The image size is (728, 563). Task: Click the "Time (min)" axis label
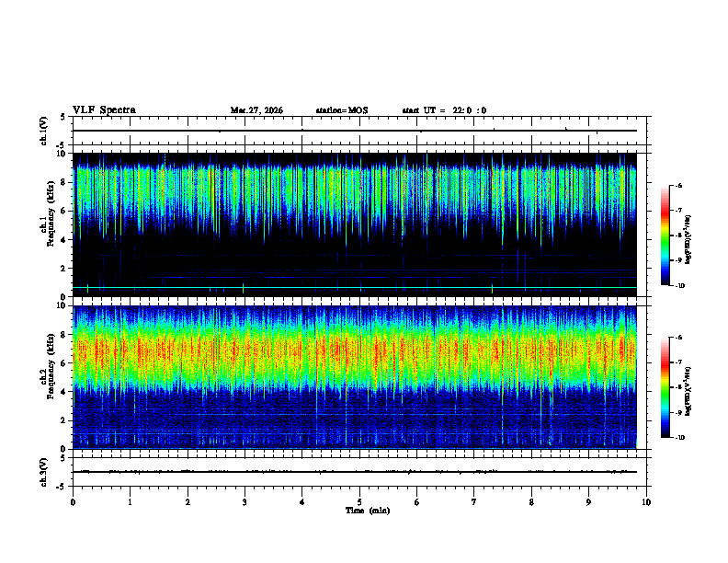point(368,511)
